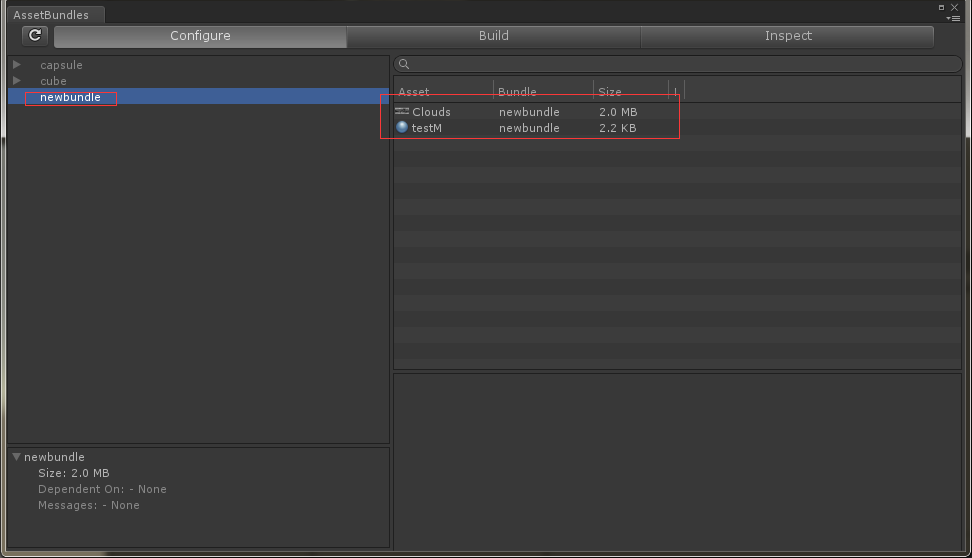Click the refresh button in the toolbar
This screenshot has width=972, height=558.
pos(35,36)
